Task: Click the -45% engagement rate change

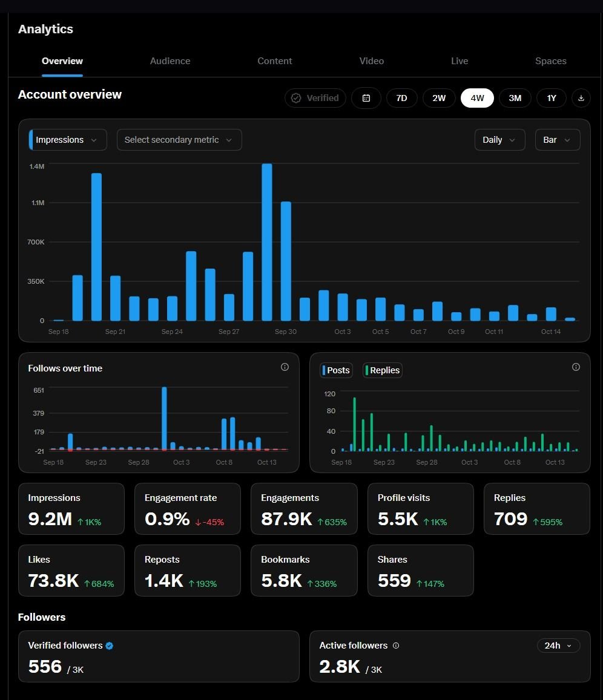Action: point(209,522)
